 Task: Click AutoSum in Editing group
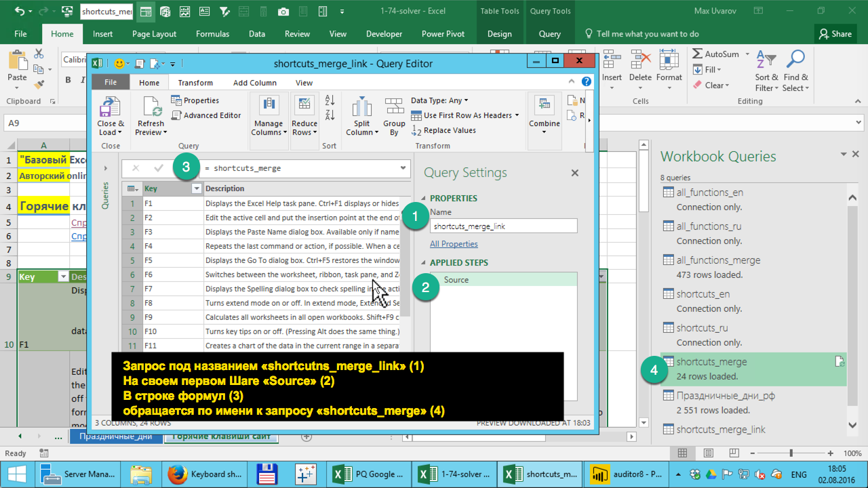[716, 54]
